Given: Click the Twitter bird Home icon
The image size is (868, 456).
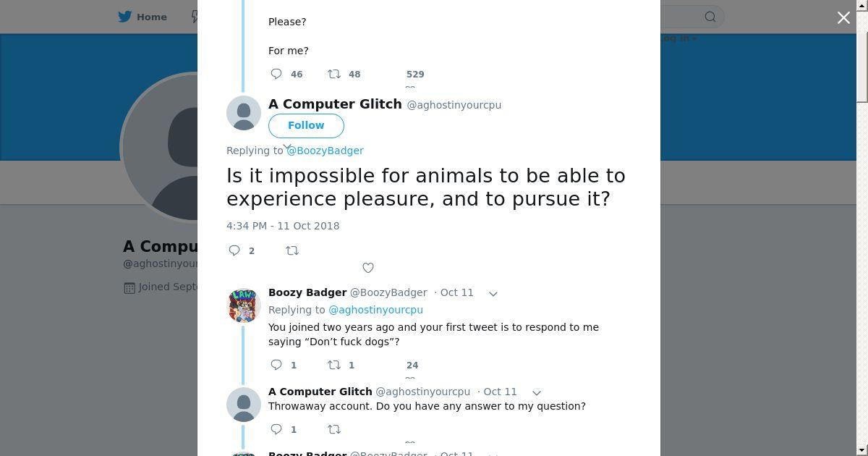Looking at the screenshot, I should click(x=125, y=17).
